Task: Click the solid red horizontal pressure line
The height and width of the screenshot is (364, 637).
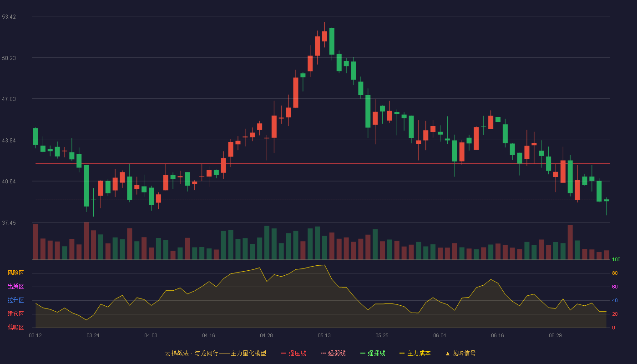Action: click(x=323, y=163)
